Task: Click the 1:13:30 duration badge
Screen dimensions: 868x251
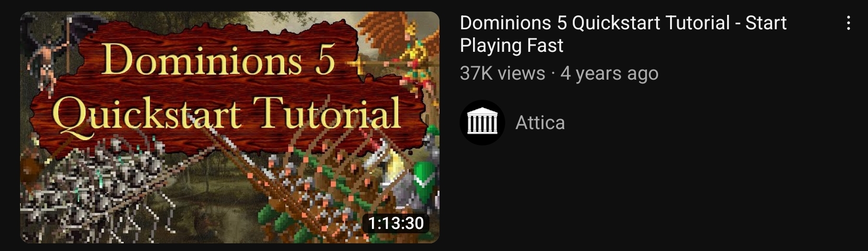Action: [x=395, y=223]
